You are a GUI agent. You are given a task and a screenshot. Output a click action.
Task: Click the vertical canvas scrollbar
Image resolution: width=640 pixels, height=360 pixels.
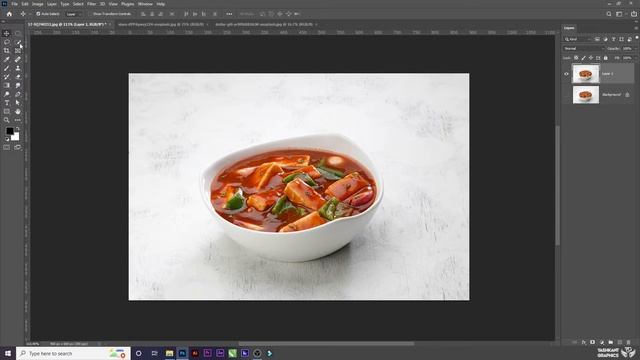[x=557, y=185]
